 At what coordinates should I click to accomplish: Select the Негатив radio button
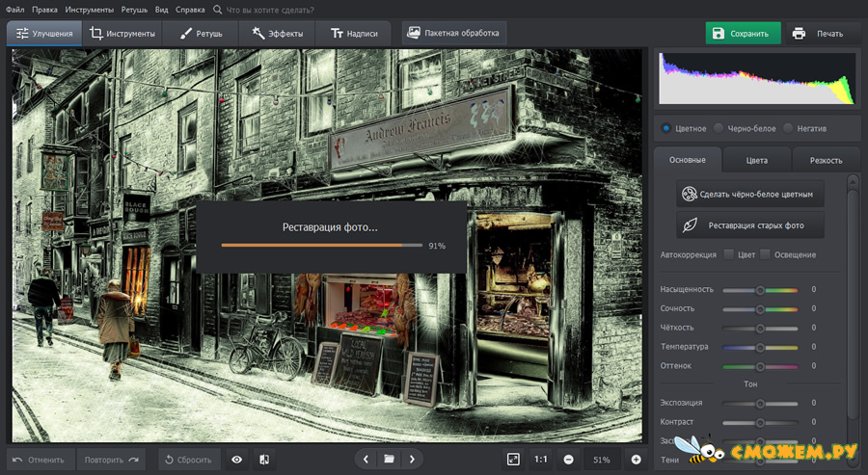click(x=788, y=128)
